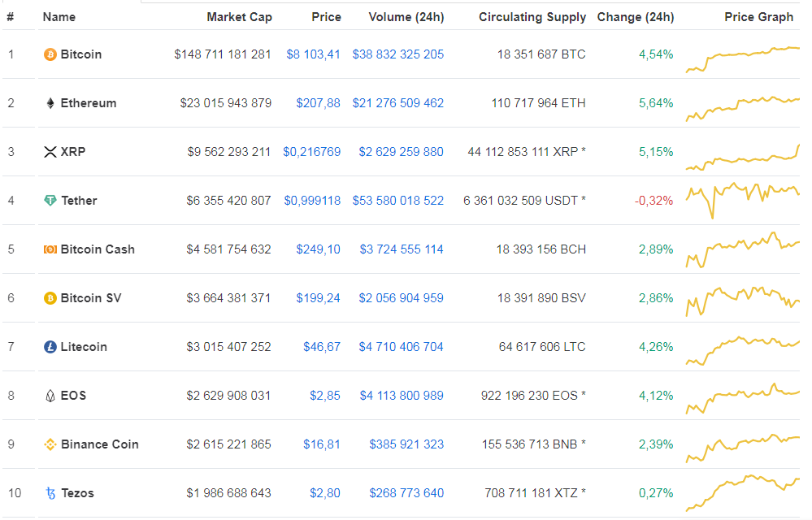The width and height of the screenshot is (812, 520).
Task: Click the Litecoin blue logo icon
Action: (x=50, y=347)
